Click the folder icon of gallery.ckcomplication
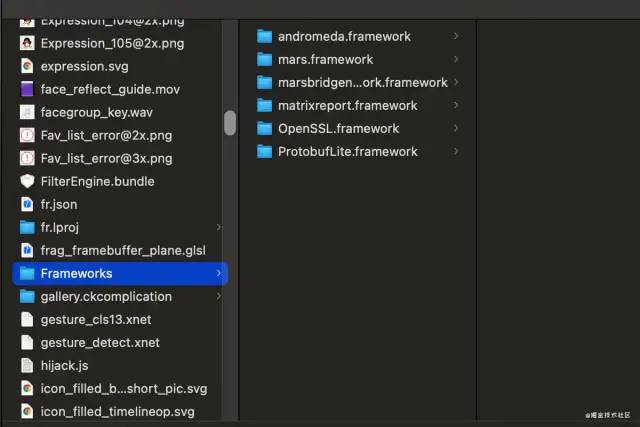The width and height of the screenshot is (640, 427). (27, 296)
